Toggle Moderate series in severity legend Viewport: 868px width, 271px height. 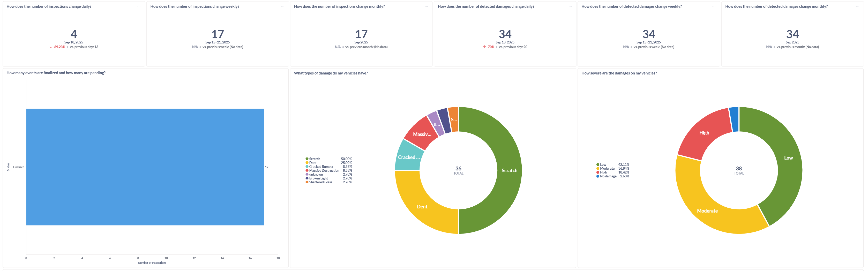click(607, 169)
